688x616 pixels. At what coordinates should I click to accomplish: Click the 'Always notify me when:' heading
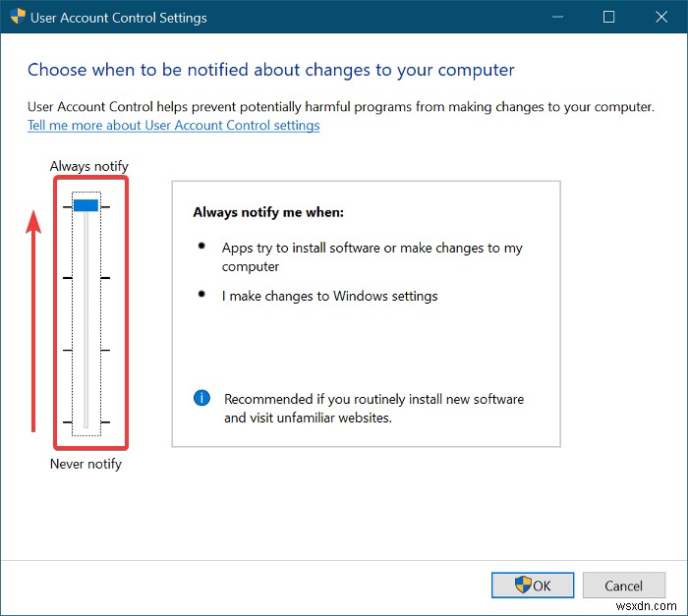268,212
